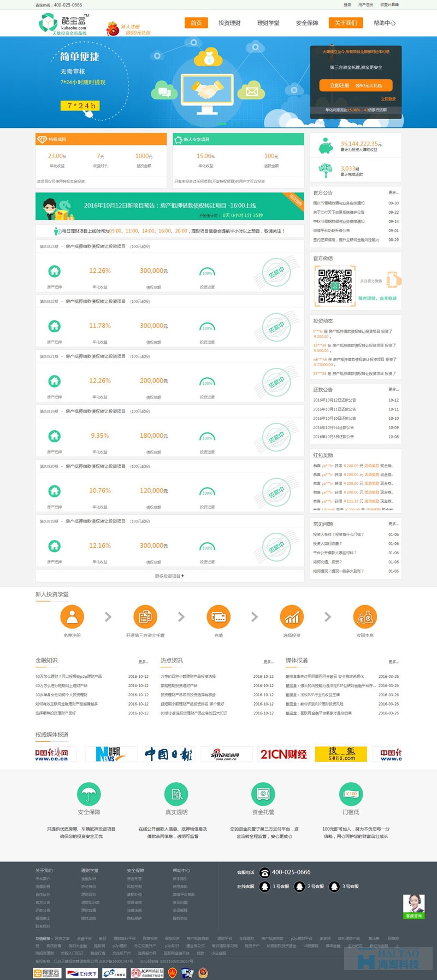Open the 收益计算器 link at top
The image size is (437, 980).
[389, 5]
